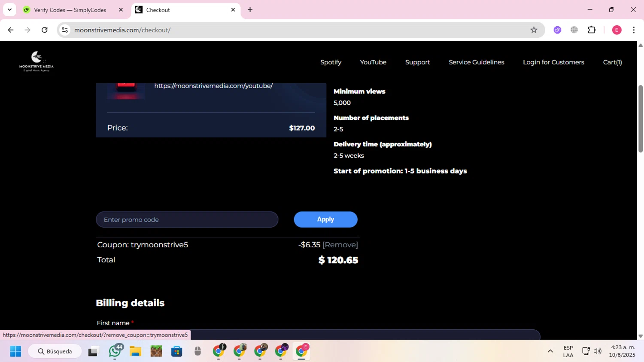The image size is (644, 362).
Task: Click the product thumbnail image
Action: [x=126, y=91]
